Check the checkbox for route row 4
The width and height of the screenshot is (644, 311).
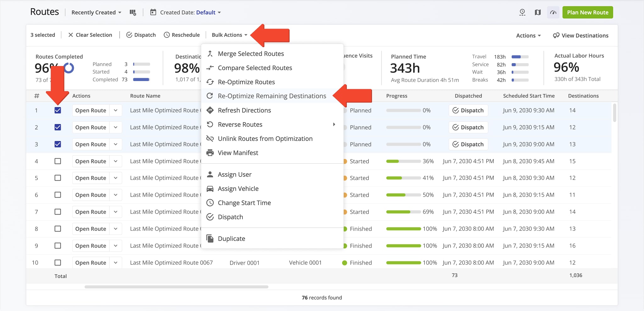click(x=58, y=161)
